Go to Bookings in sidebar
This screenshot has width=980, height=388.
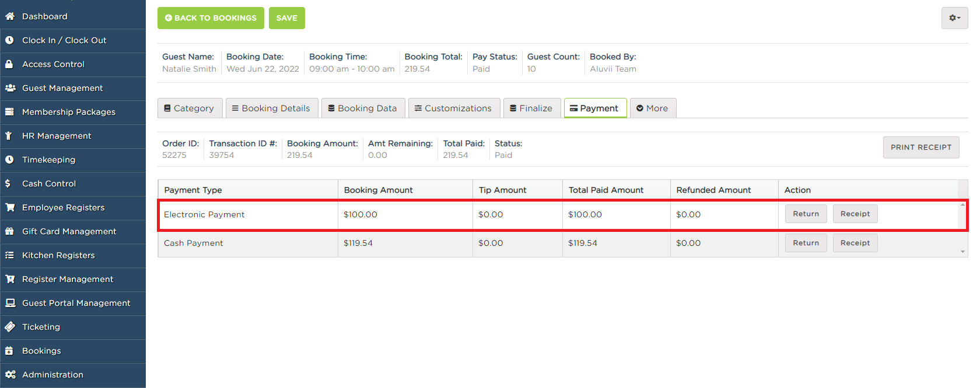click(x=73, y=351)
